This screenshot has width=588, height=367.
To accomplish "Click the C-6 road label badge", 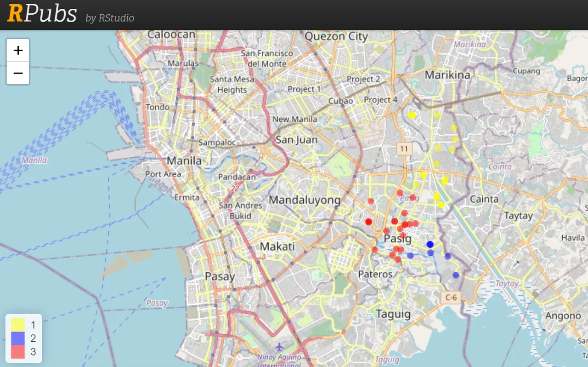I will click(451, 298).
